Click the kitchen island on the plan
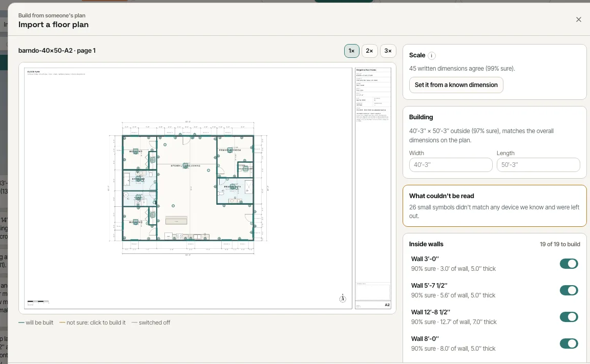Viewport: 590px width, 364px height. pyautogui.click(x=177, y=220)
